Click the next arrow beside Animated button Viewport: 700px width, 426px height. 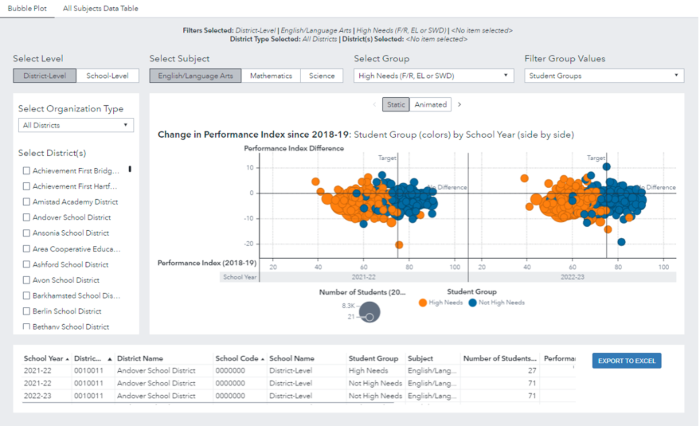(x=459, y=104)
